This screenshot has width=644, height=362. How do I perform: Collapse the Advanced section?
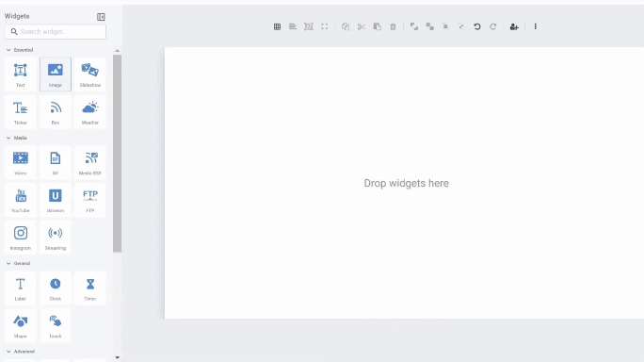pyautogui.click(x=8, y=352)
